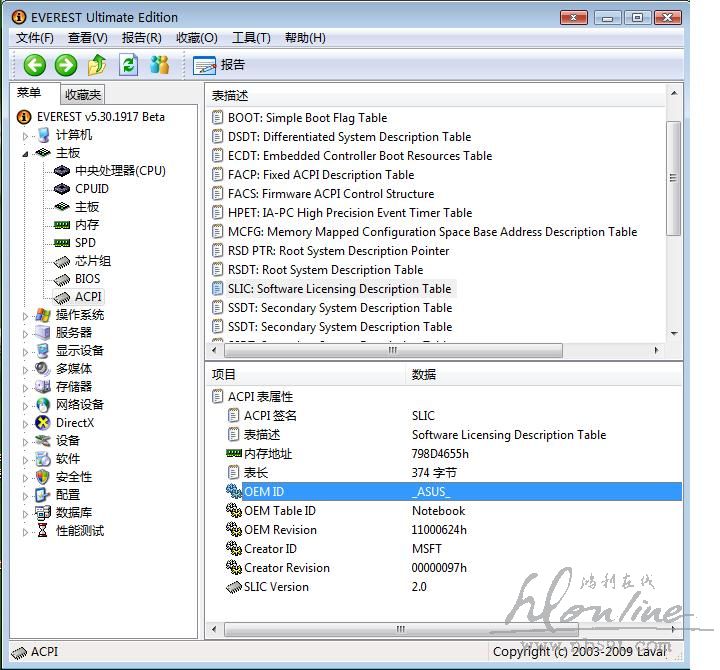
Task: Select the SLIC Version property row
Action: tap(276, 587)
